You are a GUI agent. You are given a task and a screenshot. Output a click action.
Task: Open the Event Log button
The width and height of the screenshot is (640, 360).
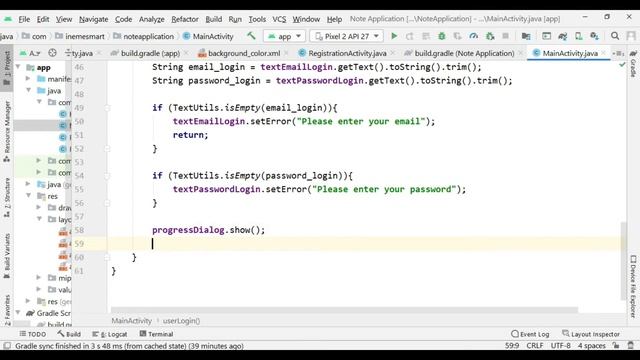(530, 334)
